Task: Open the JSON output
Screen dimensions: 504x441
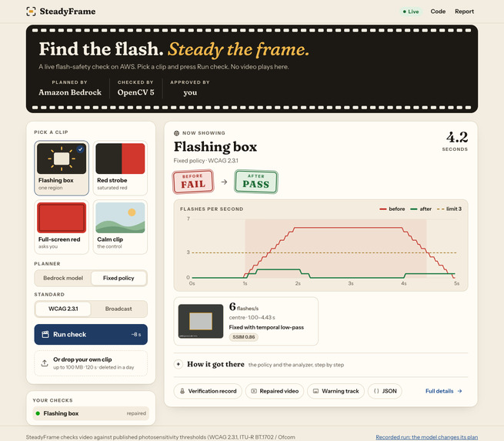Action: pyautogui.click(x=385, y=391)
